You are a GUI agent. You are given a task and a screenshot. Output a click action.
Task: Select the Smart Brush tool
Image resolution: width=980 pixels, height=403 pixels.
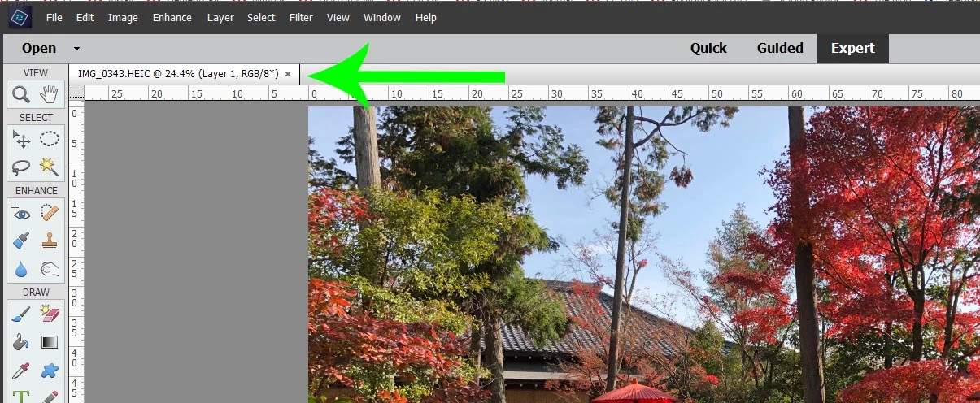point(22,240)
